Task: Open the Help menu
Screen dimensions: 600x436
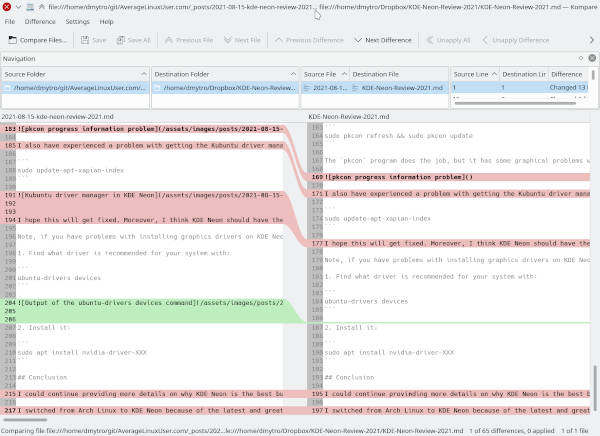Action: pos(106,21)
